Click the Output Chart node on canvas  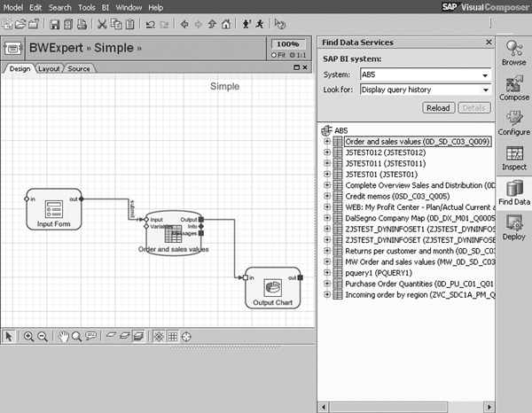(272, 288)
